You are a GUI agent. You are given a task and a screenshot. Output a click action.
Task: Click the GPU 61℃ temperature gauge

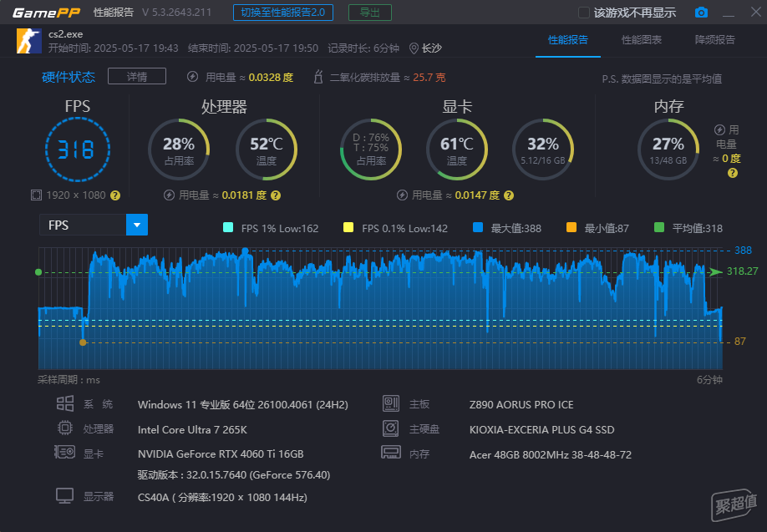(457, 149)
